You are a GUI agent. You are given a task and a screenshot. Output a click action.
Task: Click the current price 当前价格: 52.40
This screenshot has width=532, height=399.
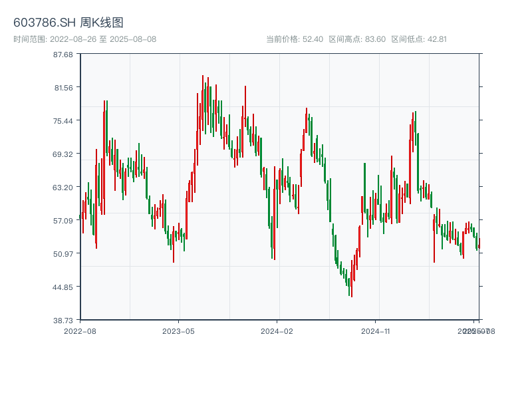(295, 39)
